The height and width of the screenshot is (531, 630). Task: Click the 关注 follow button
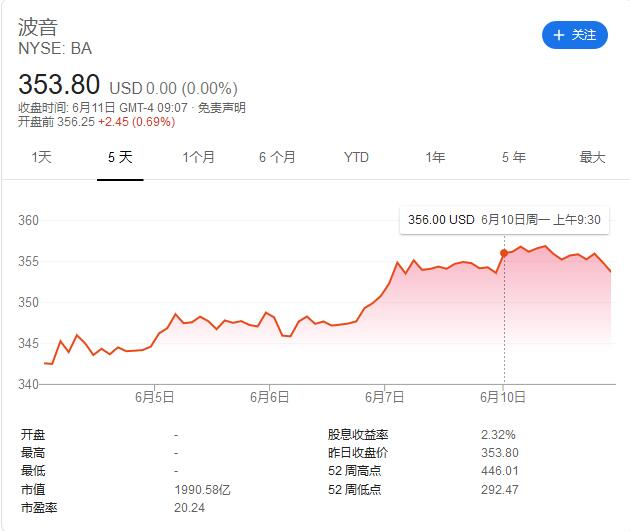click(x=575, y=35)
